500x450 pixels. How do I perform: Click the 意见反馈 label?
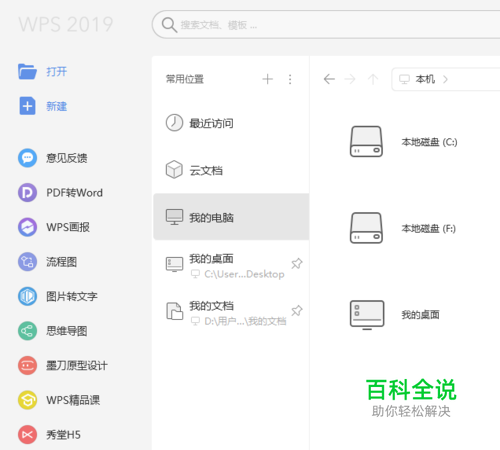coord(67,158)
